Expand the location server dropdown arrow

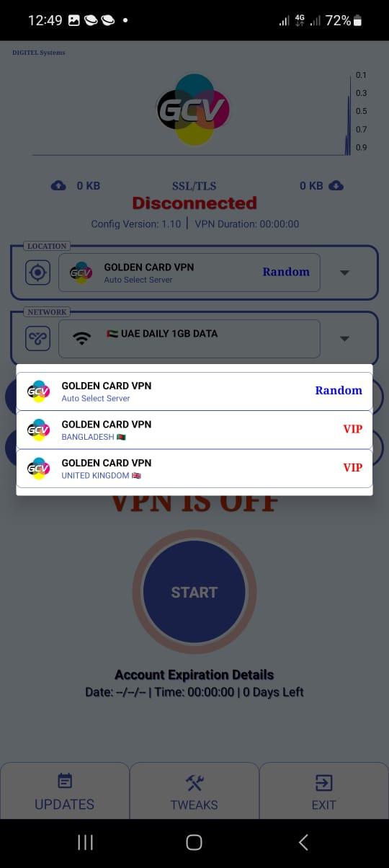point(344,273)
